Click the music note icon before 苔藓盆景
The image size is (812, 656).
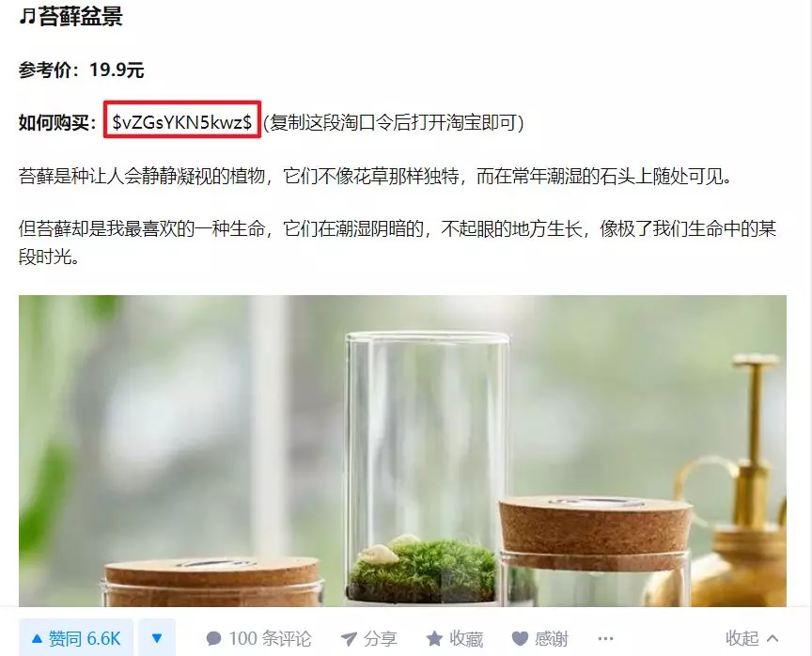click(27, 16)
